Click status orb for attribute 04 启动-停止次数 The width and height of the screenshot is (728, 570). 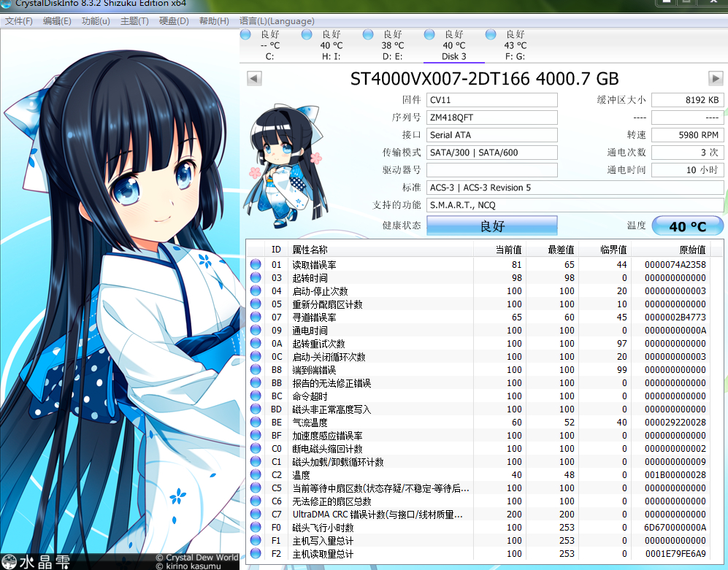(x=256, y=290)
